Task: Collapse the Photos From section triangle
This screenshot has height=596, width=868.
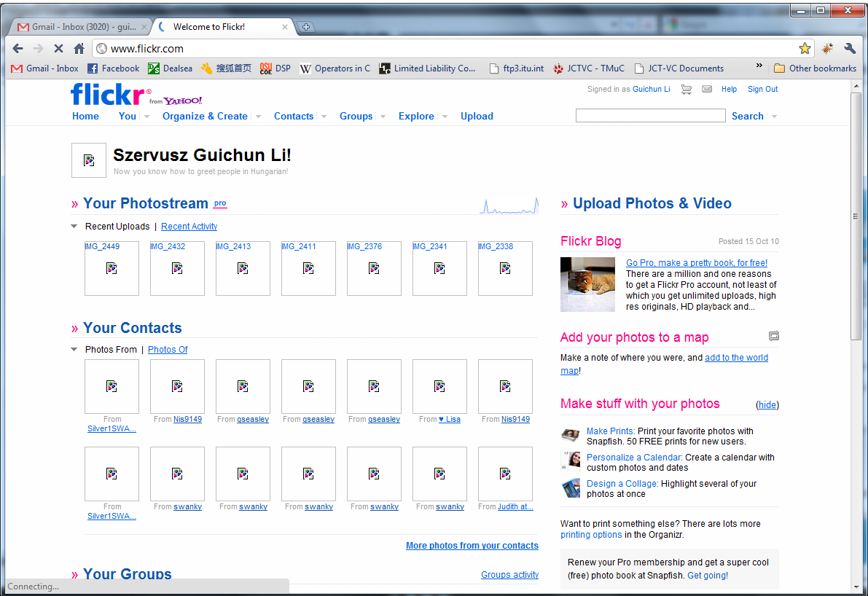Action: (x=74, y=350)
